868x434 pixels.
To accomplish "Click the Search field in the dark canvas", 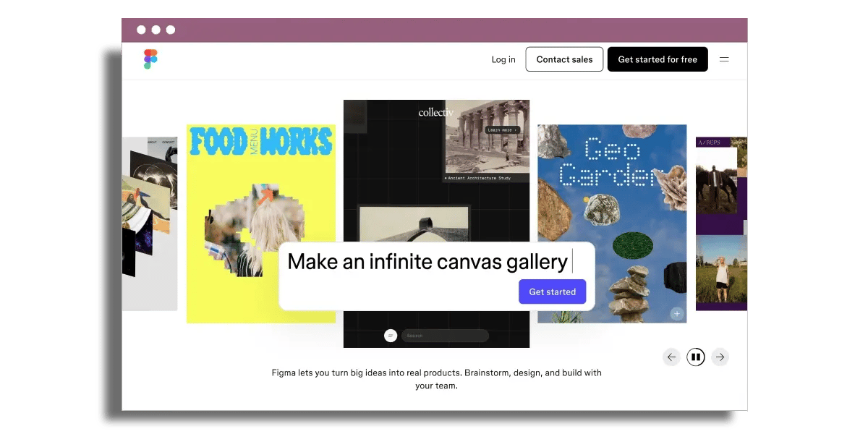I will 445,335.
